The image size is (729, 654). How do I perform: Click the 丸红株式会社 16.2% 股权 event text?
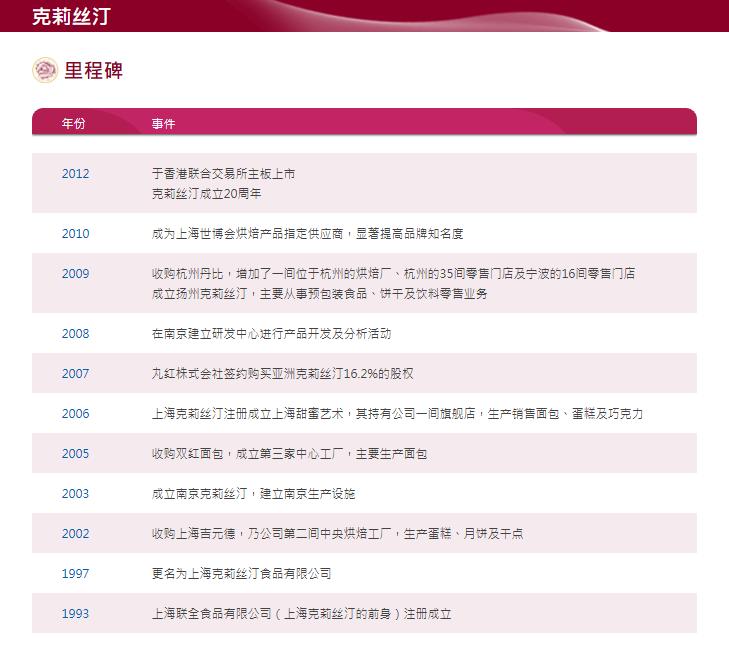tap(282, 373)
